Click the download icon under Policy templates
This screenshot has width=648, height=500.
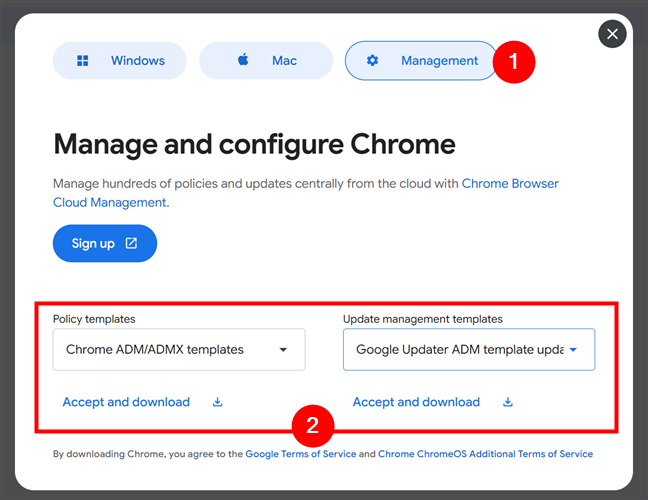click(x=217, y=402)
